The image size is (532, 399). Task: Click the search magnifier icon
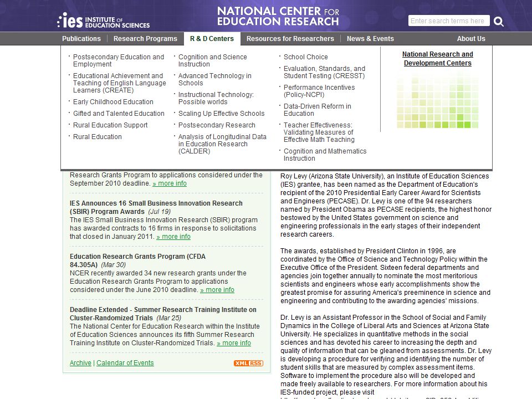pyautogui.click(x=498, y=22)
